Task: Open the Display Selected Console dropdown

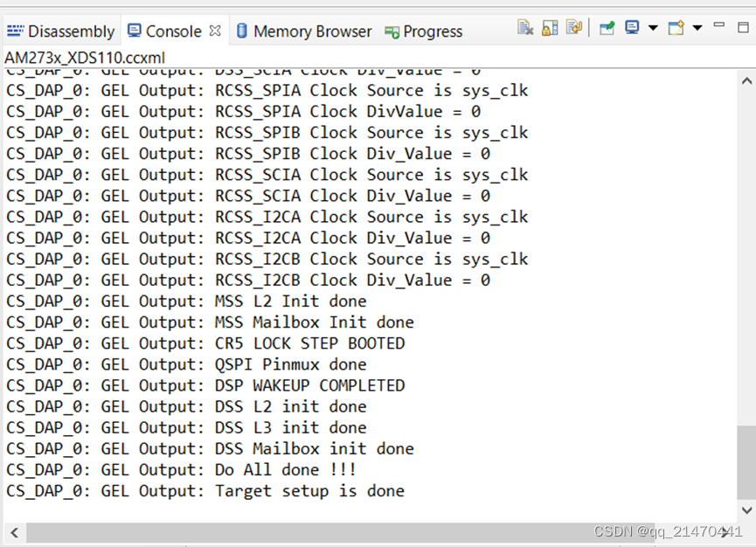Action: 653,27
